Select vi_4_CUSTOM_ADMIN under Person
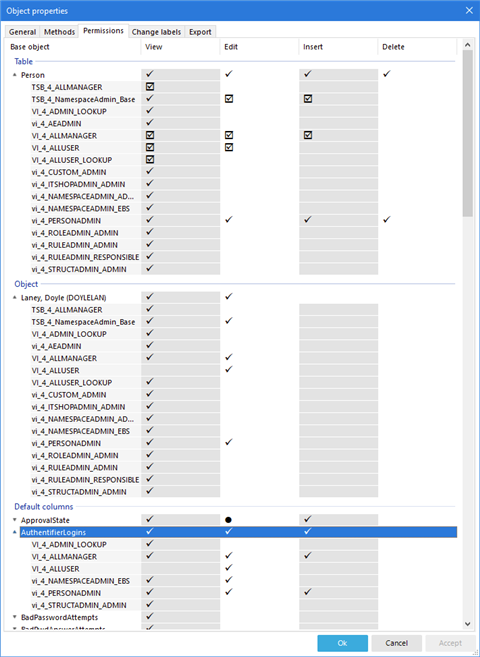This screenshot has width=480, height=657. coord(69,172)
